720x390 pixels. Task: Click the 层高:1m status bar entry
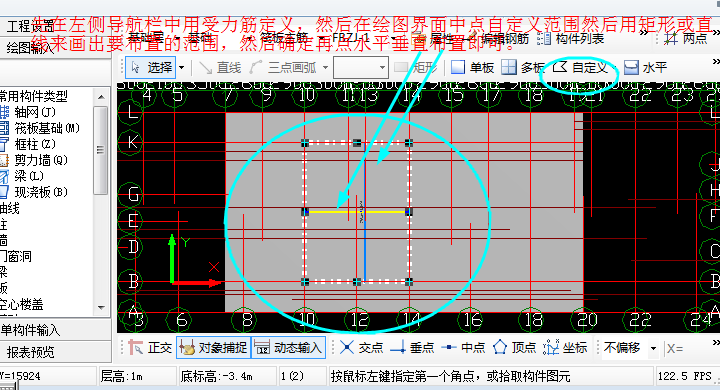tap(122, 377)
